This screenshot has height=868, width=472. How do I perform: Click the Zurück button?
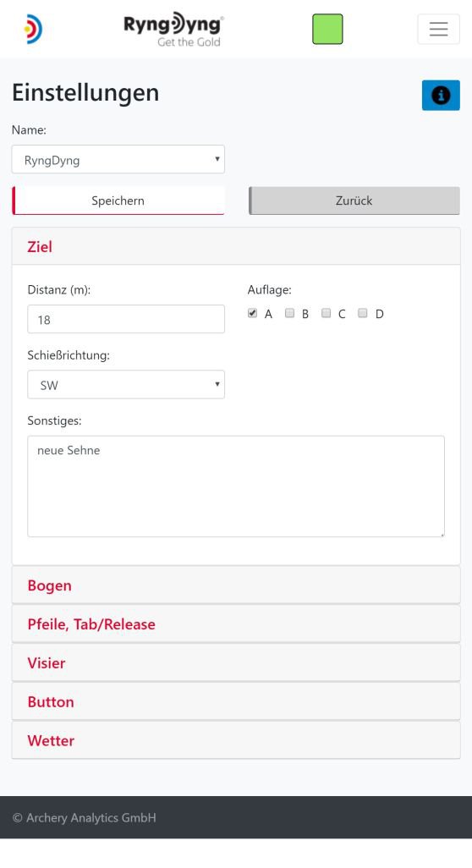354,201
